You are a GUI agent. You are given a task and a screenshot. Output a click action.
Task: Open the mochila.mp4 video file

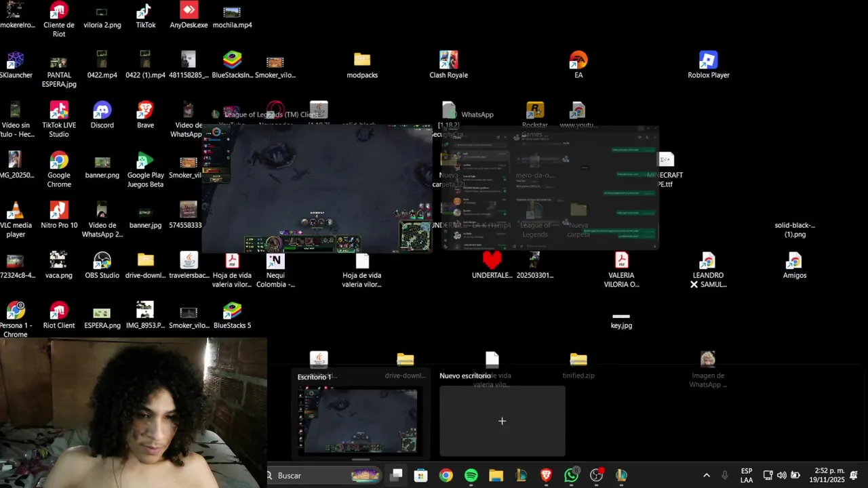[232, 17]
